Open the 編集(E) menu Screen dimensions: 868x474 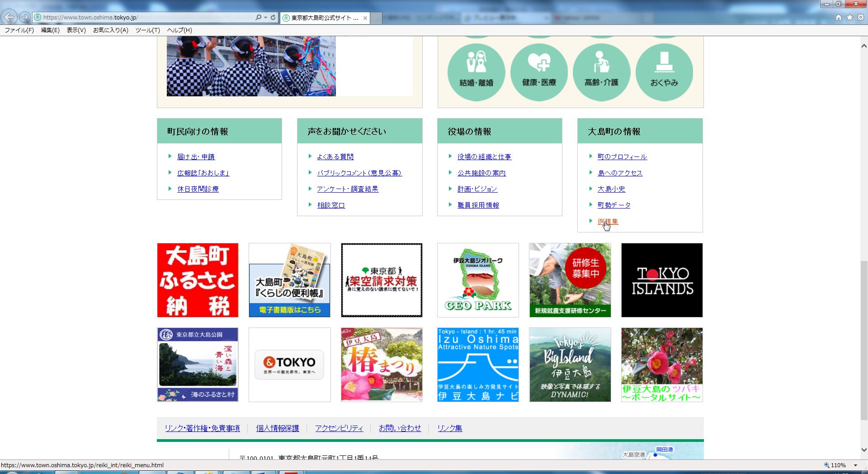[50, 30]
